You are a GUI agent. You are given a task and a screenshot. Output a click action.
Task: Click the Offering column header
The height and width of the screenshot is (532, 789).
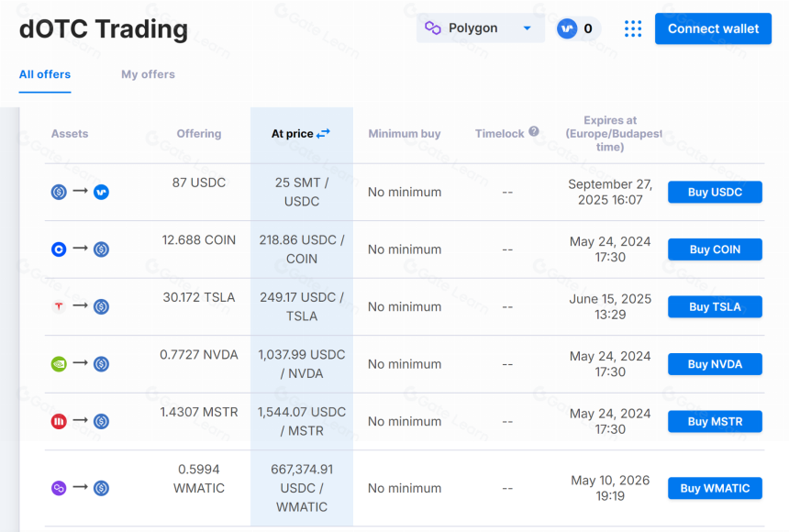199,134
